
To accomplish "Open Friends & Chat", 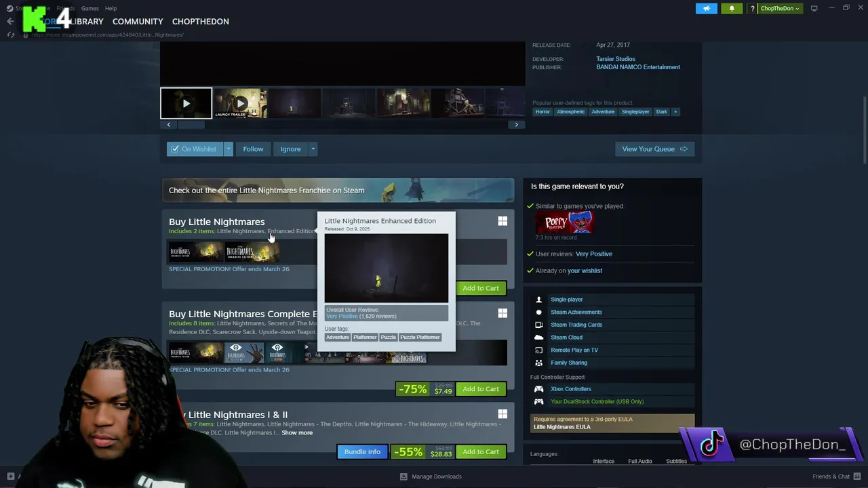I will click(836, 476).
